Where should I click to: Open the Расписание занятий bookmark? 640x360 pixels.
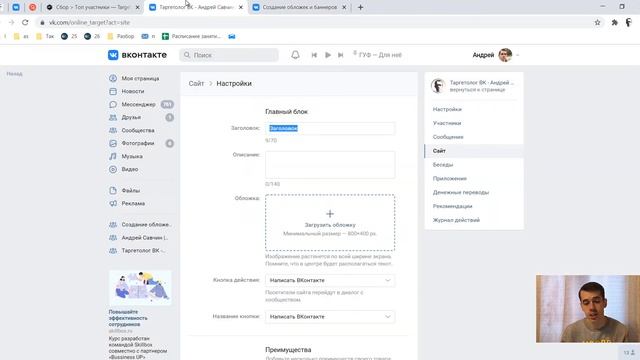(x=191, y=36)
